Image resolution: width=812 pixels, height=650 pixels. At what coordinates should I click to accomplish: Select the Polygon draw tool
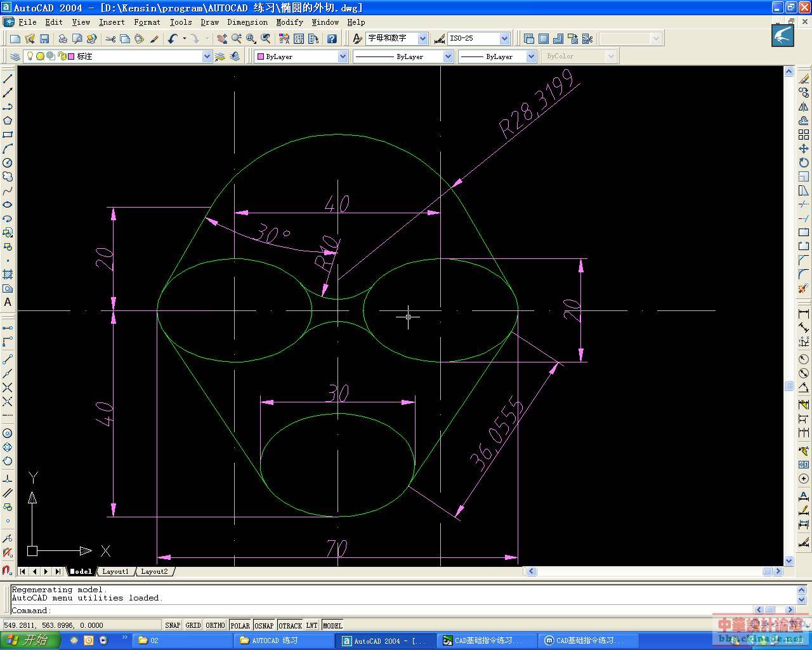8,121
